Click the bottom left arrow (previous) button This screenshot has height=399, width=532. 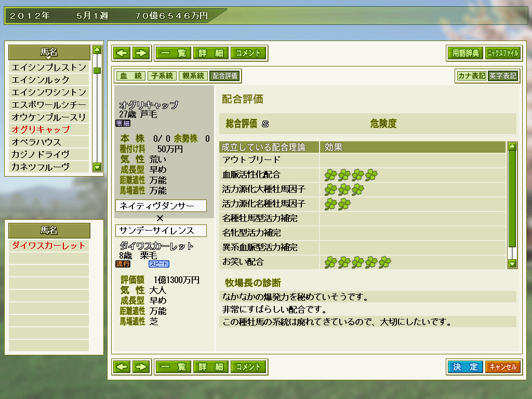point(122,367)
